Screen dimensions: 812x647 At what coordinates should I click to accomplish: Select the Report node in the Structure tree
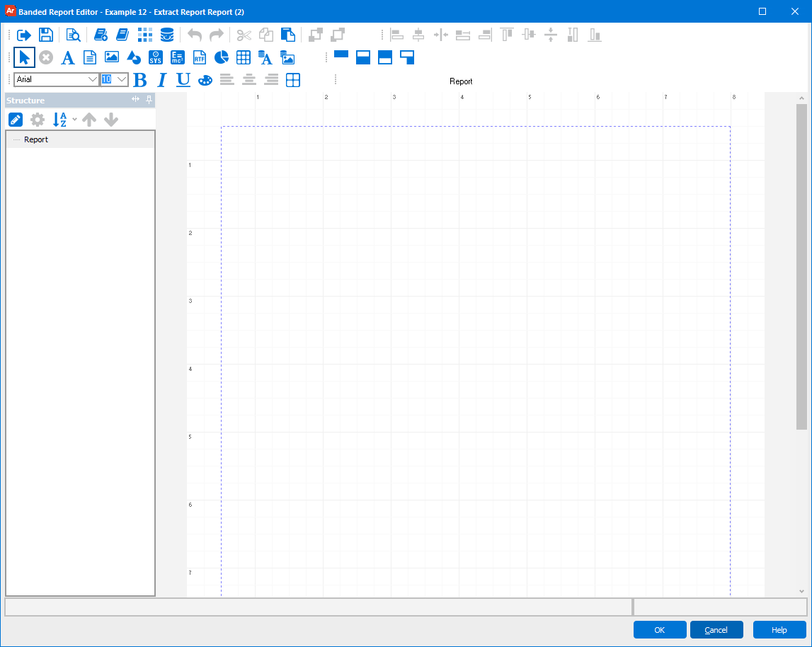37,139
